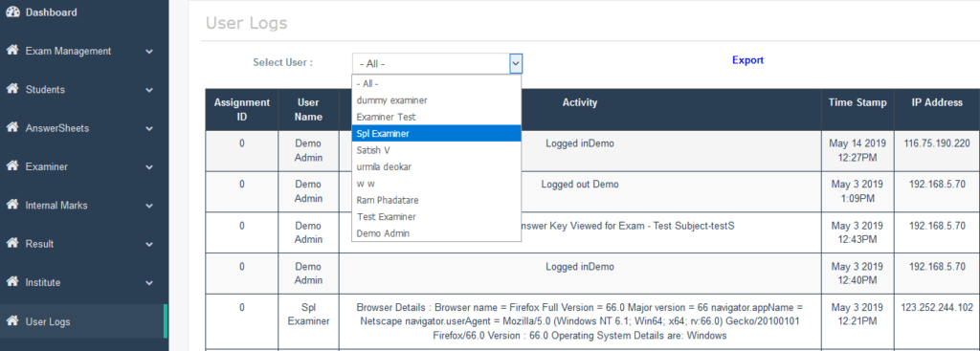Click IP address 123.252.244.102
Screen dimensions: 980x351
937,307
